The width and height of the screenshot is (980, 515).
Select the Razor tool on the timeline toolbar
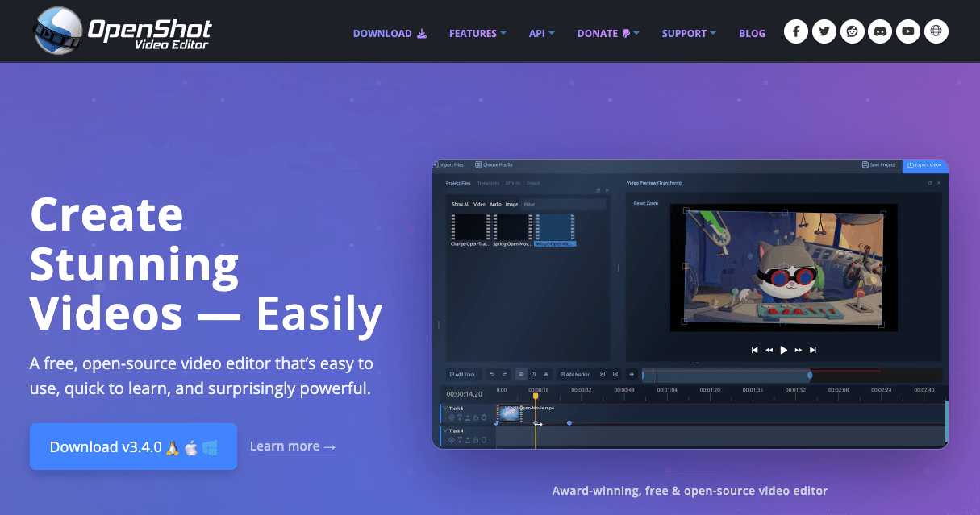click(x=546, y=374)
